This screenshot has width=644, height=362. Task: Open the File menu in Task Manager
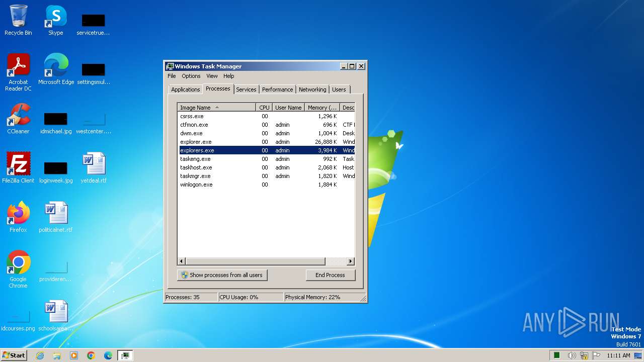click(x=172, y=76)
